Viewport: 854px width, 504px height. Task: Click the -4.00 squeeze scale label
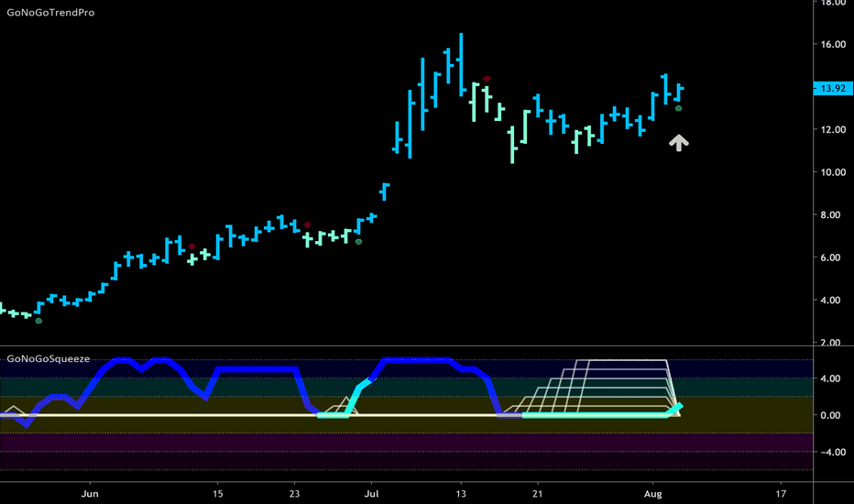[x=833, y=453]
